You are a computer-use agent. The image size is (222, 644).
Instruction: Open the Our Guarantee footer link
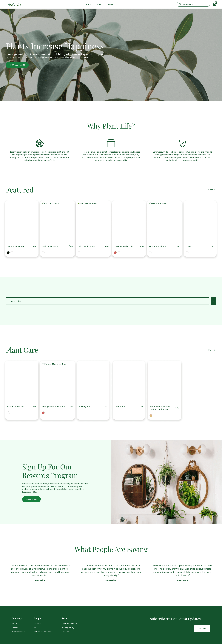pyautogui.click(x=18, y=632)
